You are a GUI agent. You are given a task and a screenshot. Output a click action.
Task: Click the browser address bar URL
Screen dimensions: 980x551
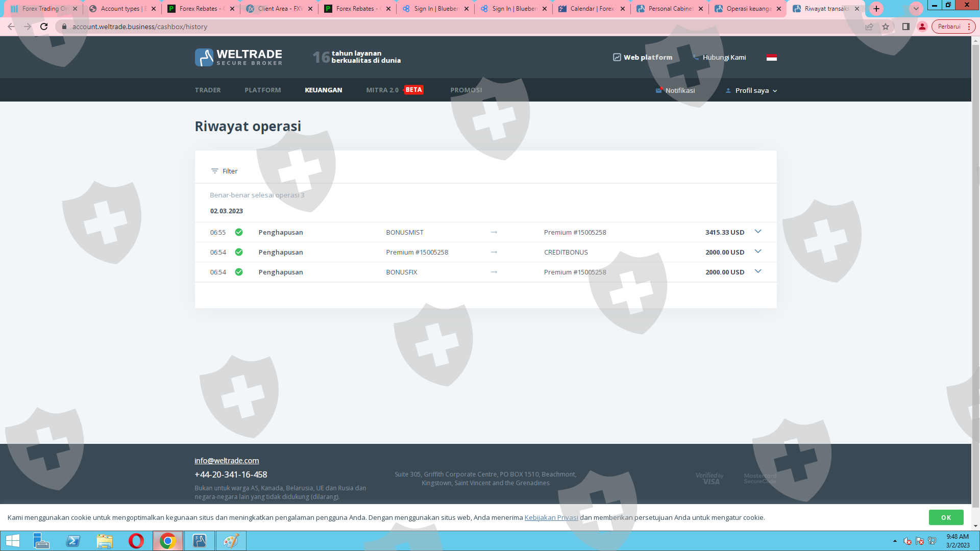pyautogui.click(x=140, y=27)
